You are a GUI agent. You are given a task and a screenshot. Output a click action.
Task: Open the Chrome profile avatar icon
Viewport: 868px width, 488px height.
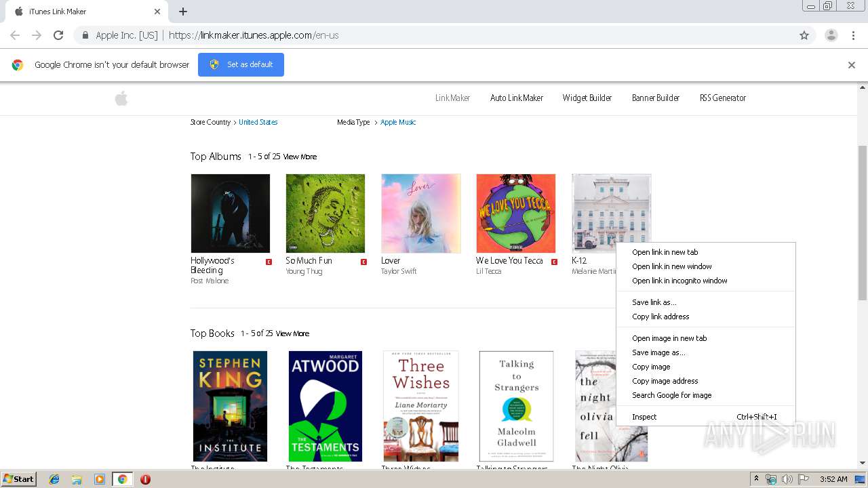pos(831,35)
